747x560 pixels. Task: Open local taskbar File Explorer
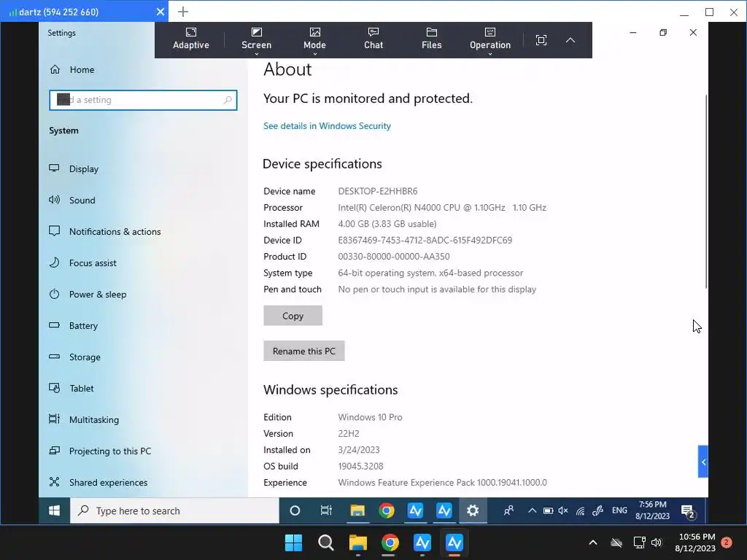click(x=357, y=542)
